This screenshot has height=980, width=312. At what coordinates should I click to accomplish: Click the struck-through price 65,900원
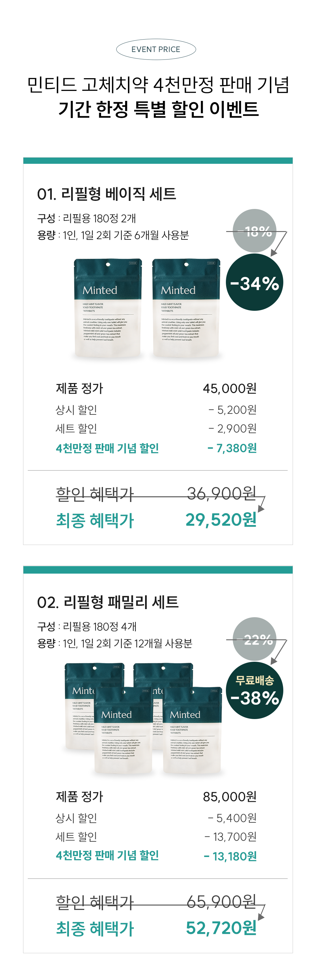click(221, 902)
